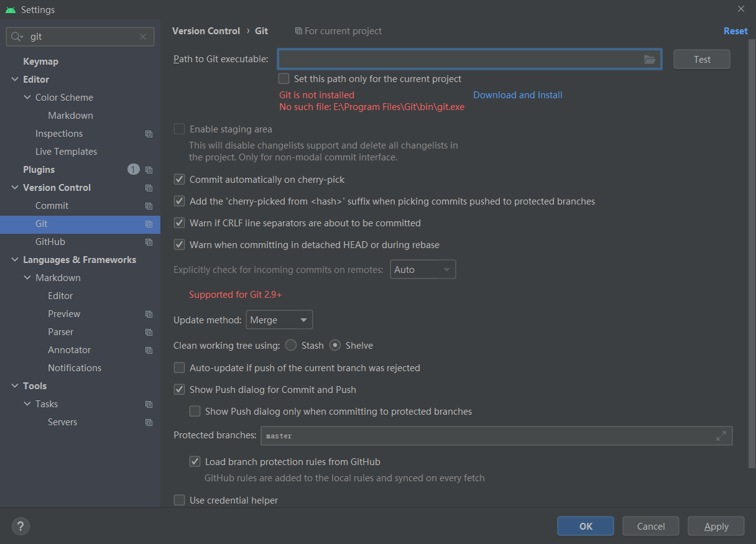Open the Update method Merge dropdown
This screenshot has width=756, height=544.
tap(279, 320)
